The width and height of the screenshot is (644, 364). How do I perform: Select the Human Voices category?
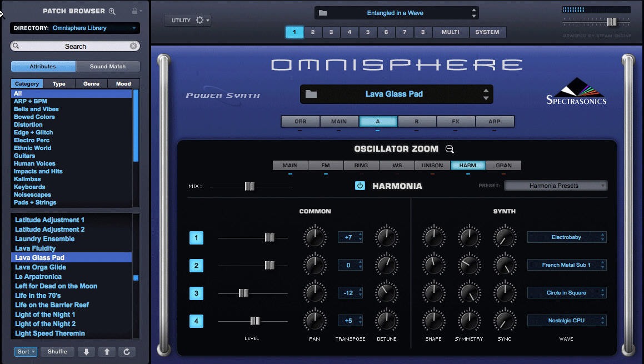tap(72, 163)
